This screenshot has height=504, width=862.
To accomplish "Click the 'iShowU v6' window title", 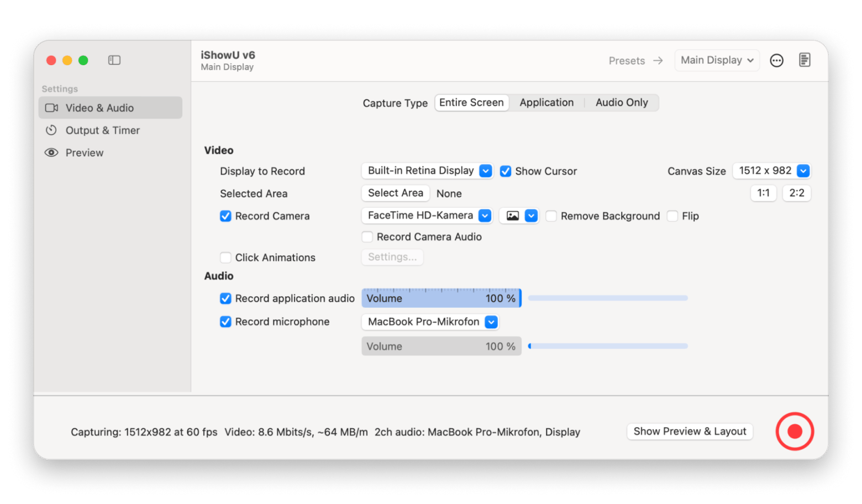I will (x=228, y=55).
